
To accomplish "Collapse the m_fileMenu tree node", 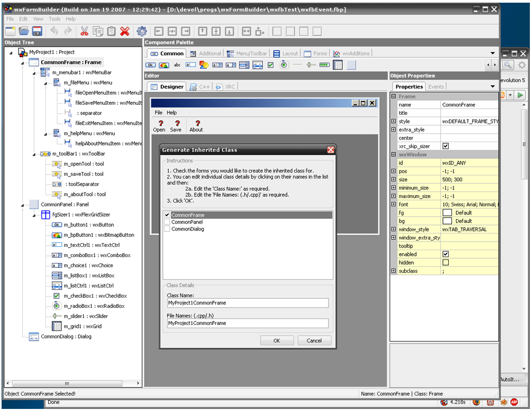I will (45, 83).
